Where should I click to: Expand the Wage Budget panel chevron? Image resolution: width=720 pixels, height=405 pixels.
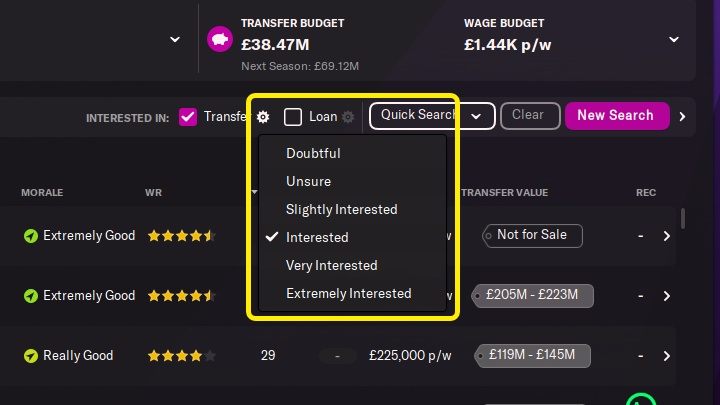675,39
